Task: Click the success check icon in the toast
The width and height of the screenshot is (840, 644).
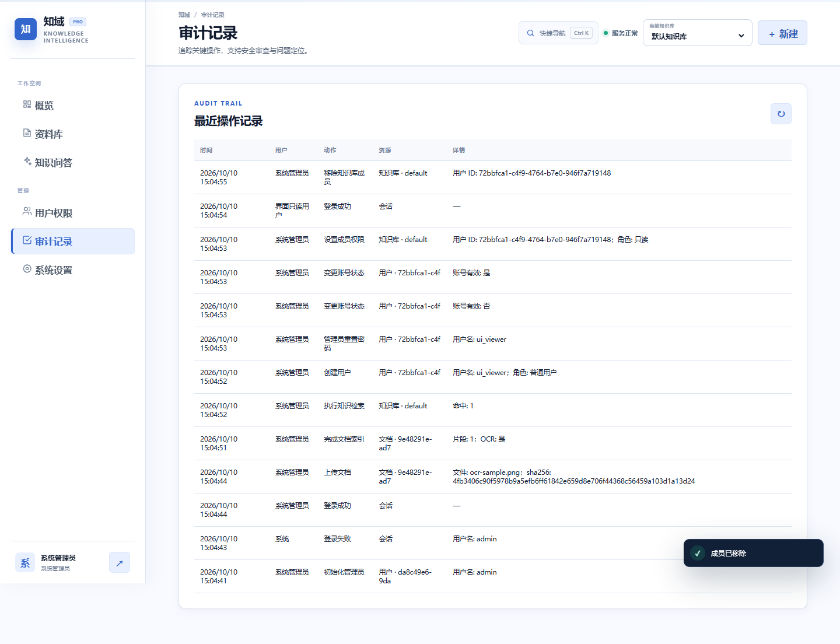Action: pyautogui.click(x=698, y=553)
